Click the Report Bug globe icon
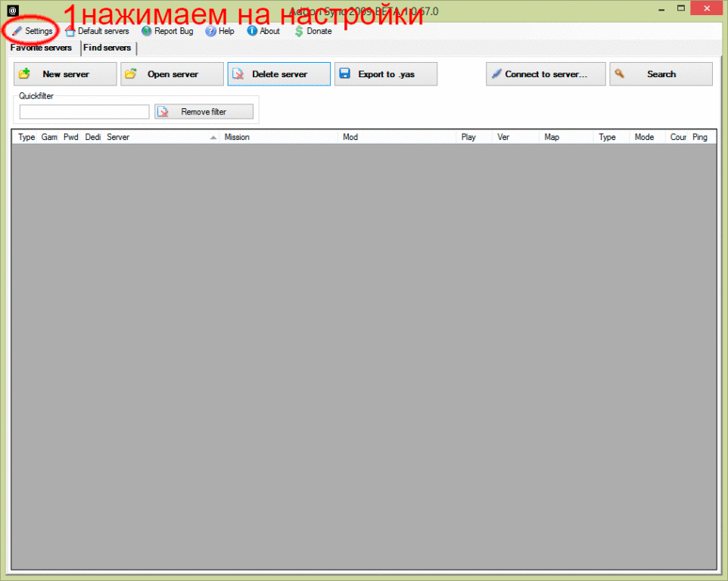The image size is (728, 581). [147, 31]
